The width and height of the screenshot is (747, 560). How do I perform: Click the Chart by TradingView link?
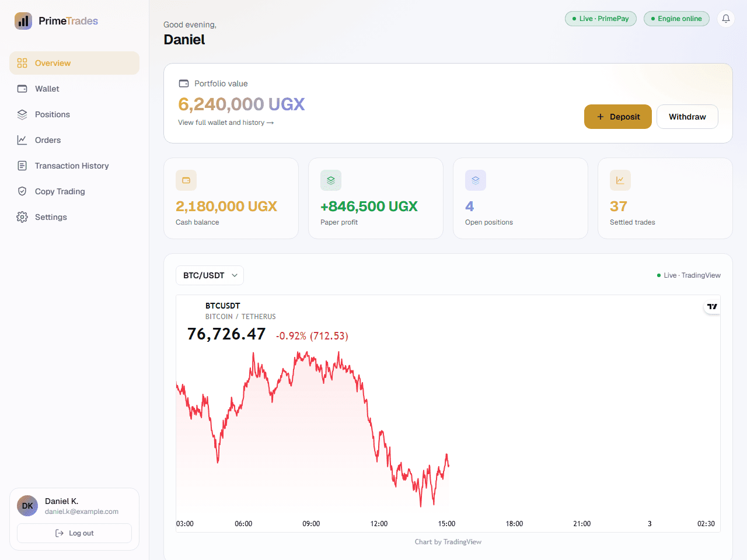(x=448, y=542)
